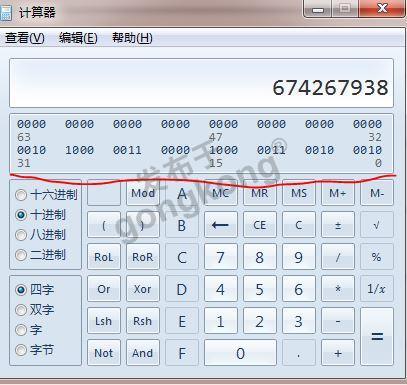
Task: Click the RoL rotate left button
Action: click(104, 257)
